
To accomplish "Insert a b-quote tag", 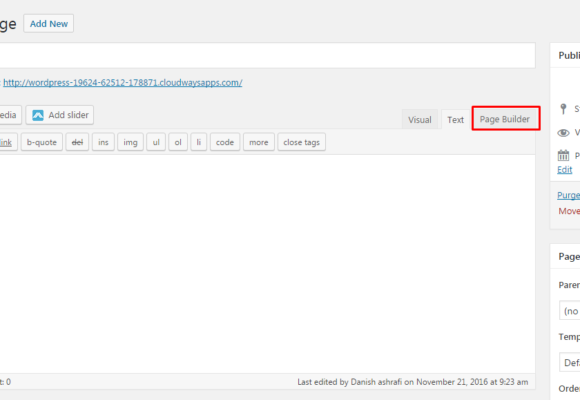I will [42, 142].
